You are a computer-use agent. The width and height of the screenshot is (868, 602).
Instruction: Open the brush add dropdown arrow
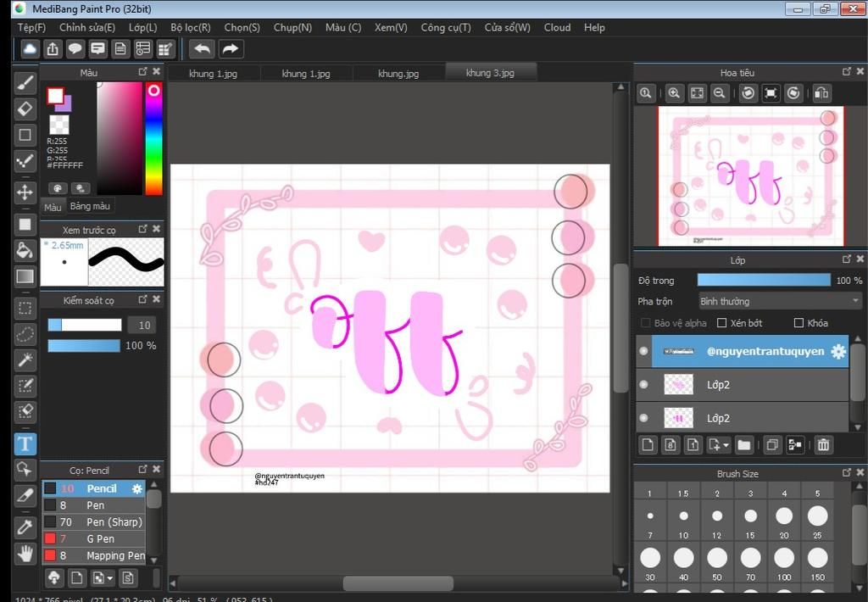coord(109,578)
